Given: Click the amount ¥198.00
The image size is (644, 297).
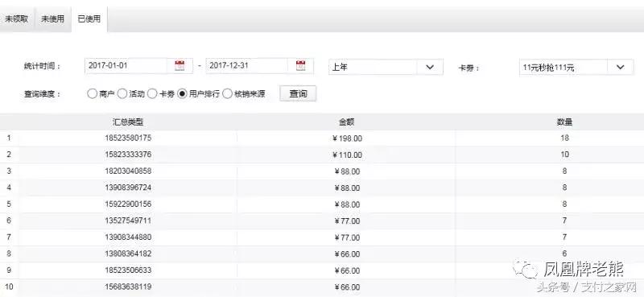Looking at the screenshot, I should 347,138.
